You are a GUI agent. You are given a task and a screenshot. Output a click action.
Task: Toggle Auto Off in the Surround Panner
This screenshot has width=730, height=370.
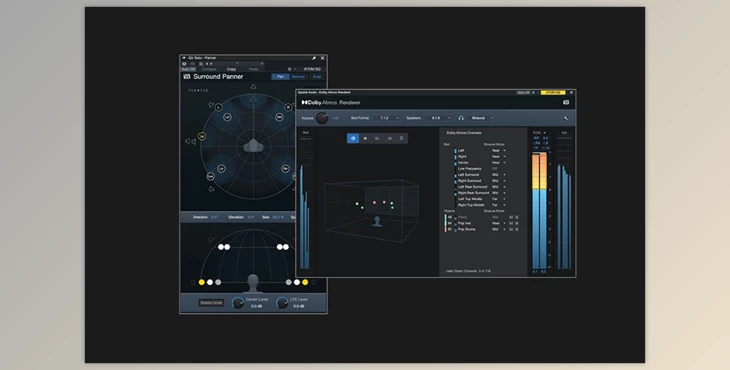[188, 69]
